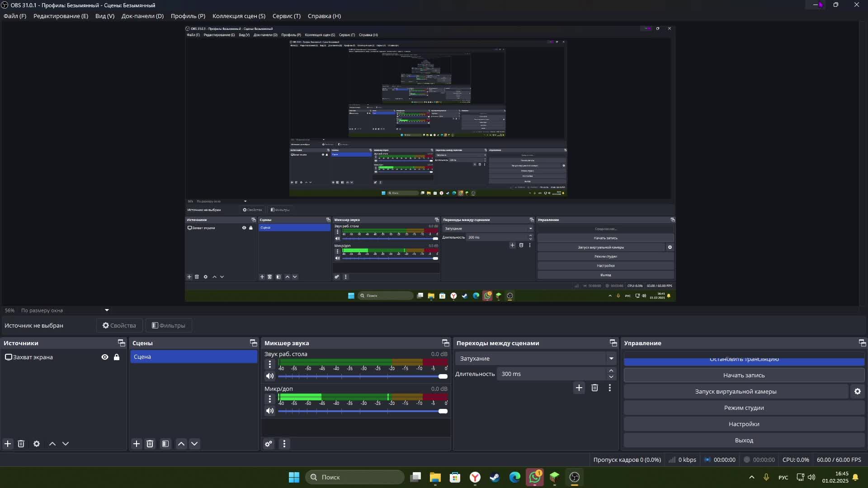Add a new source with plus icon
868x488 pixels.
pos(8,444)
